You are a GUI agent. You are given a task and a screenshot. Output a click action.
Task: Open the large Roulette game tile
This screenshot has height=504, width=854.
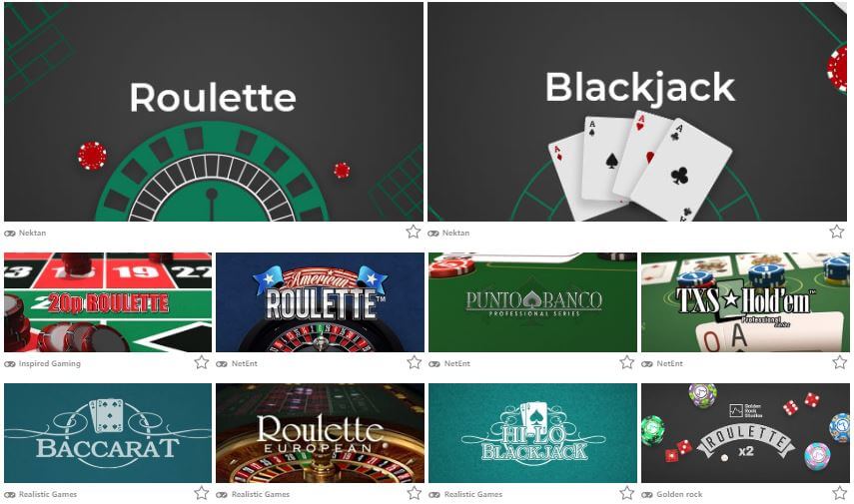tap(214, 112)
